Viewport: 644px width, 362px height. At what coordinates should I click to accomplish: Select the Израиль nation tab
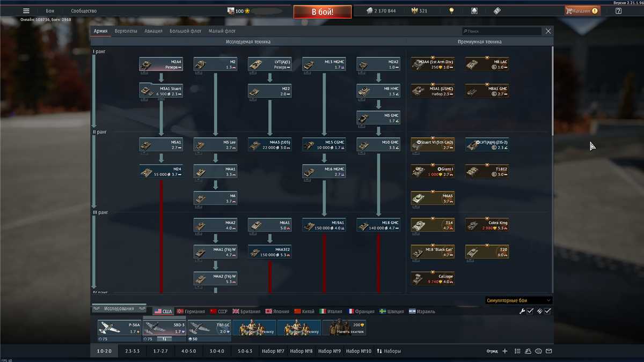pyautogui.click(x=422, y=312)
